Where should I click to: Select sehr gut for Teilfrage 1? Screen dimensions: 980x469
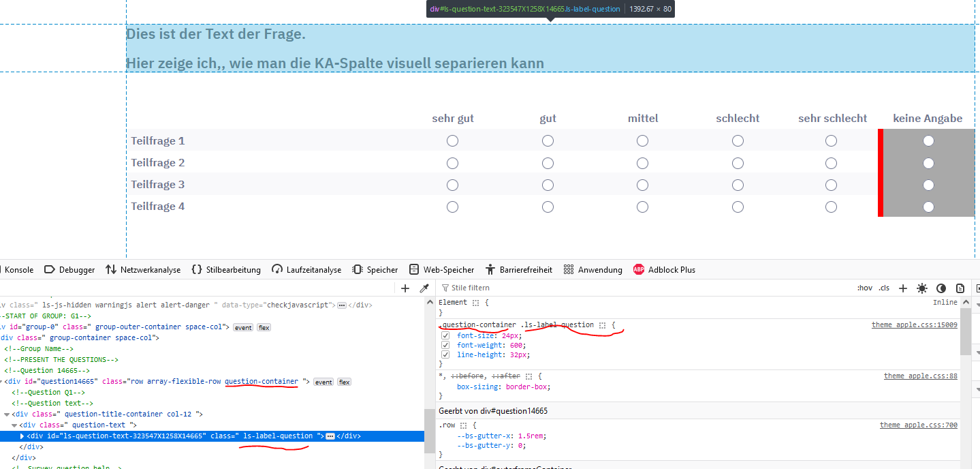coord(452,141)
